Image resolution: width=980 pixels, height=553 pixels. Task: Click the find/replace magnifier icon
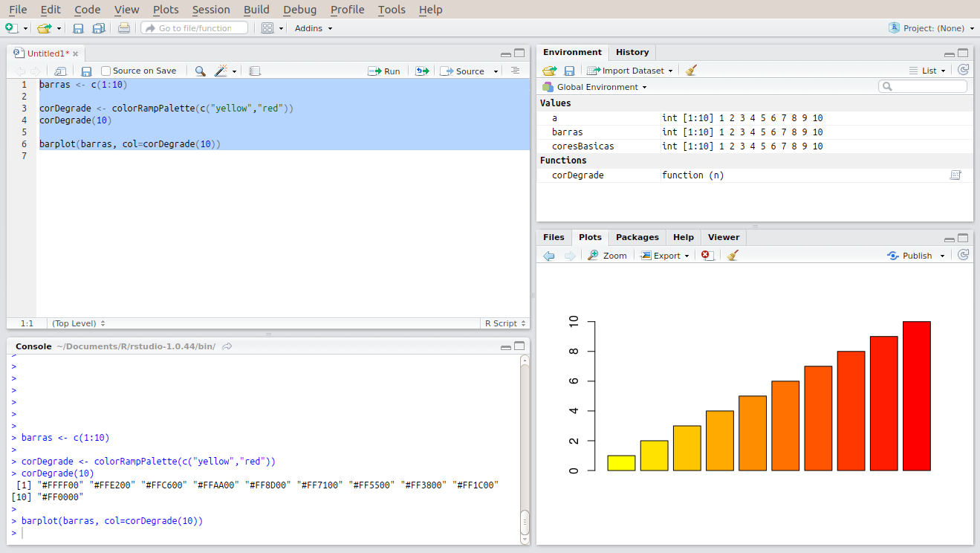[200, 71]
